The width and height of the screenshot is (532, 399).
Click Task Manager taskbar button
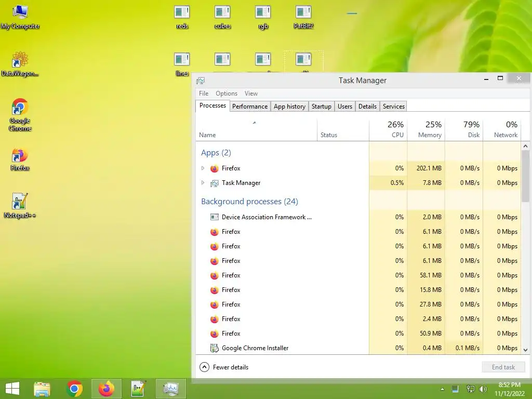pyautogui.click(x=170, y=389)
